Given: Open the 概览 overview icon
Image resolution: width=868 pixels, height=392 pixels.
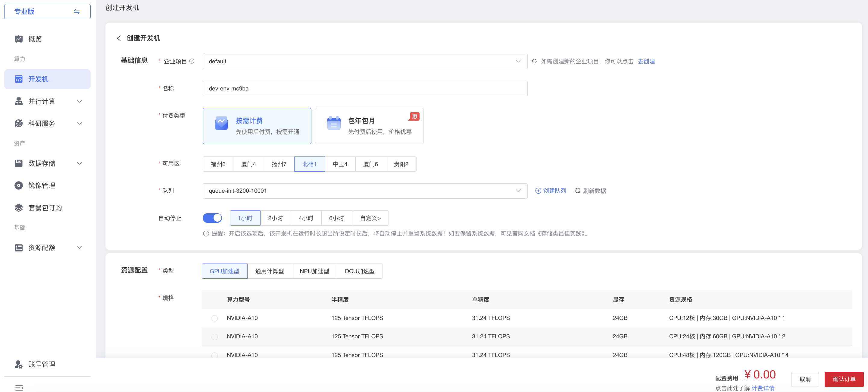Looking at the screenshot, I should click(19, 39).
